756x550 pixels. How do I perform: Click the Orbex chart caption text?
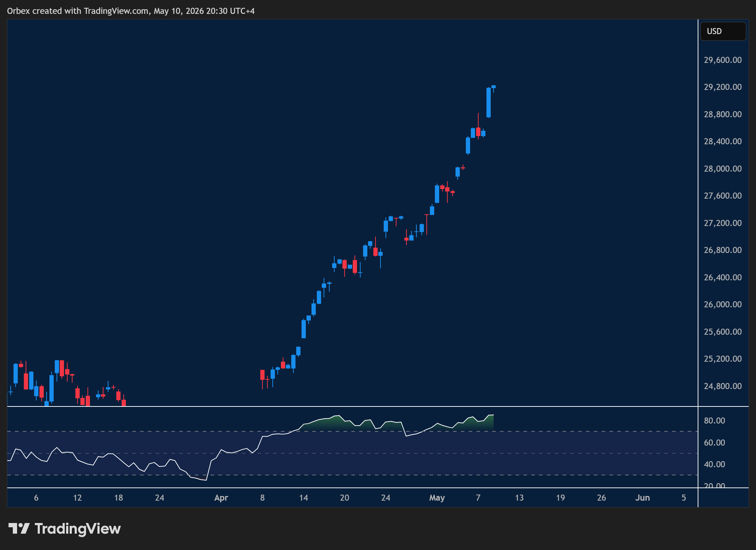click(131, 11)
